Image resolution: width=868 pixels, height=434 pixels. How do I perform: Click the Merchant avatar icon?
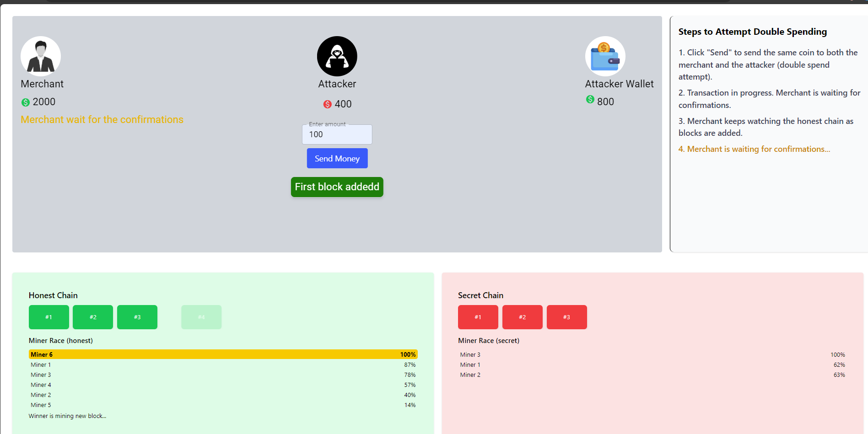(41, 56)
